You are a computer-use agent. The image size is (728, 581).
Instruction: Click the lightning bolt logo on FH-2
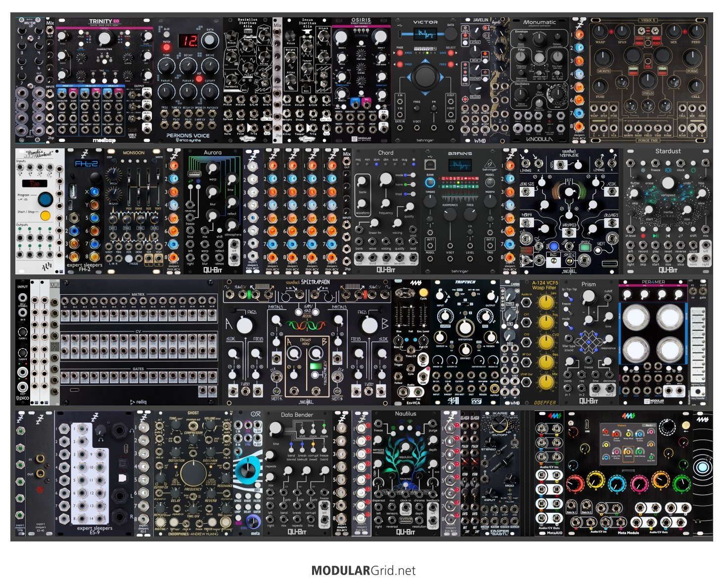click(x=84, y=154)
